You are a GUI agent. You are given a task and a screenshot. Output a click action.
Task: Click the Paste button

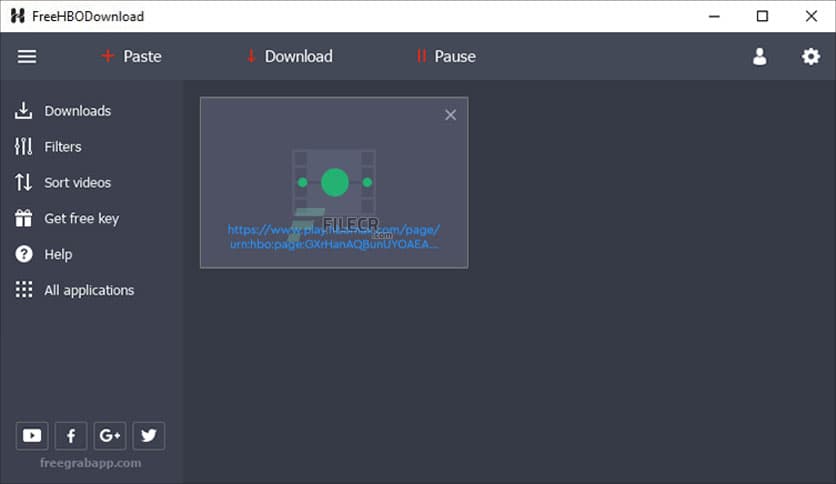[x=131, y=57]
